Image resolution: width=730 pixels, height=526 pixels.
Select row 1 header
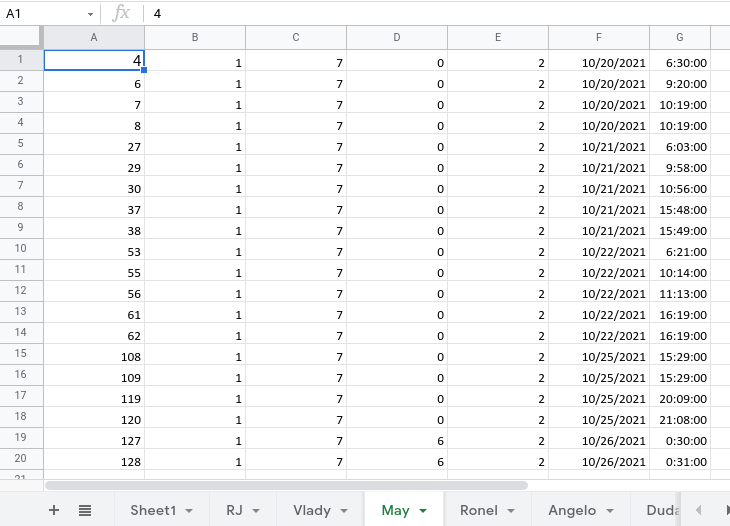pyautogui.click(x=21, y=60)
